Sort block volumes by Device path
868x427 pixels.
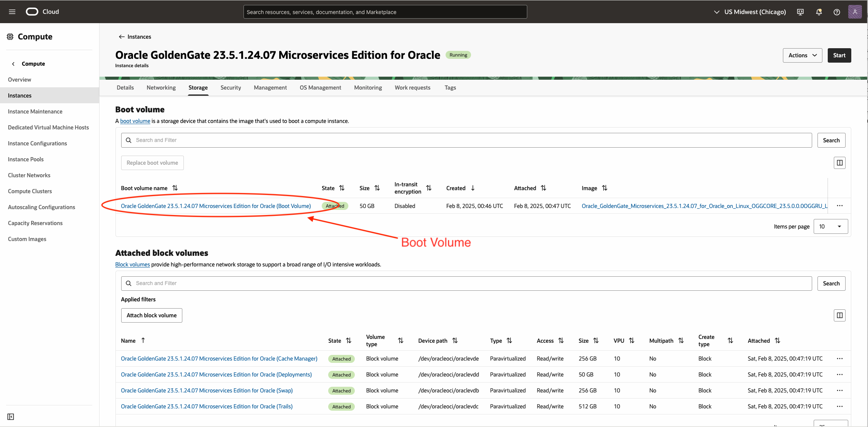pyautogui.click(x=455, y=340)
